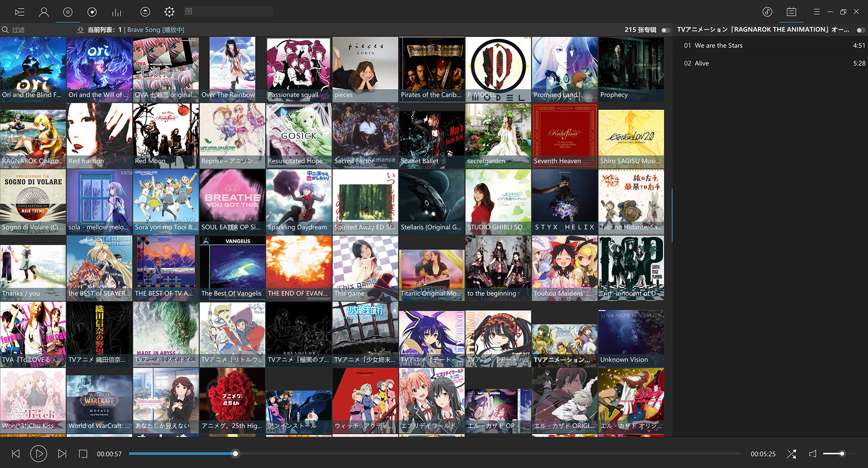This screenshot has height=468, width=868.
Task: Open the RAGNAROK Online album
Action: [33, 136]
